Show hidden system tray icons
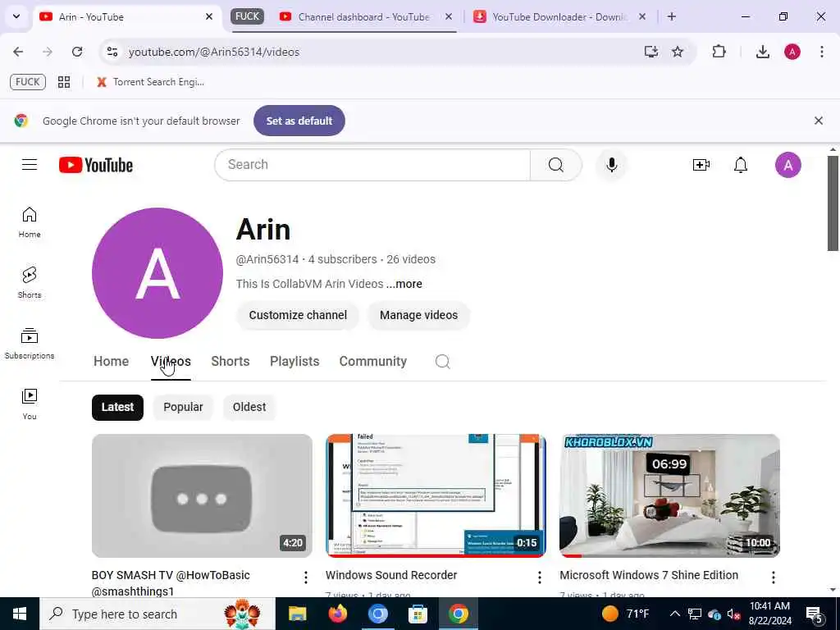This screenshot has height=630, width=840. coord(675,614)
